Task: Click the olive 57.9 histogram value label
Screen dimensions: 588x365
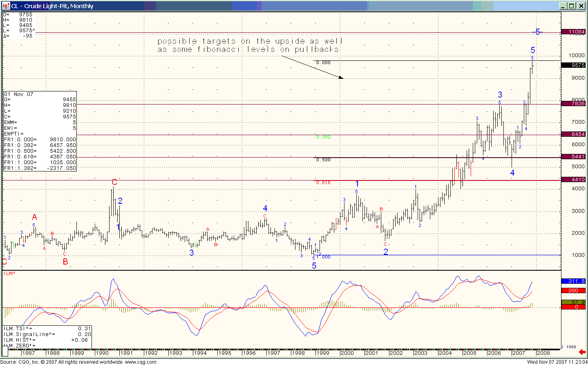Action: (x=573, y=302)
